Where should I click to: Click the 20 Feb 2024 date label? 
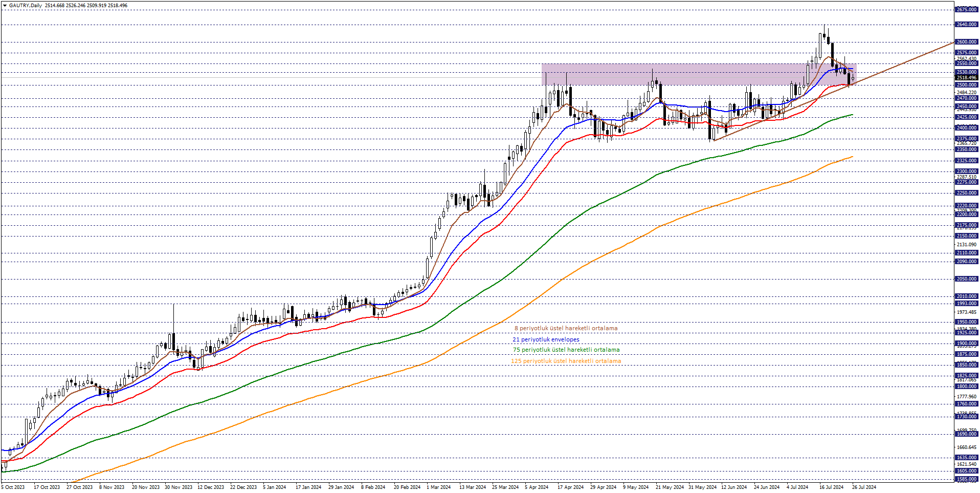tap(407, 487)
